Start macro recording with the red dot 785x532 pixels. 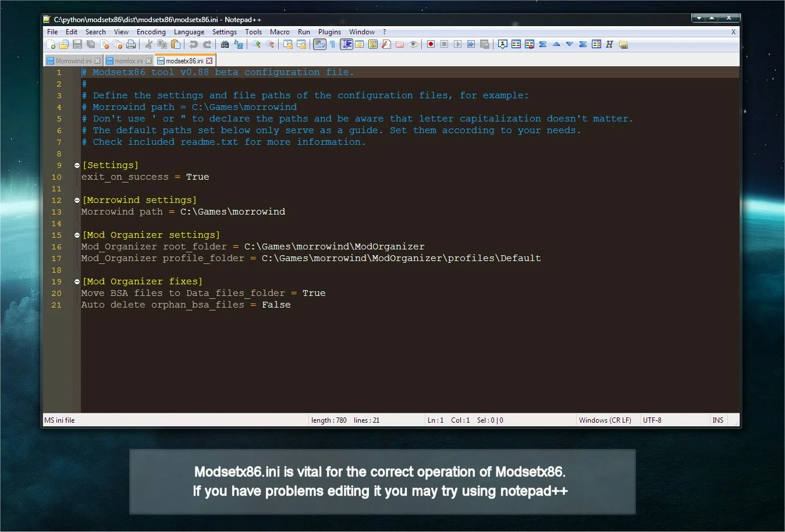[431, 44]
